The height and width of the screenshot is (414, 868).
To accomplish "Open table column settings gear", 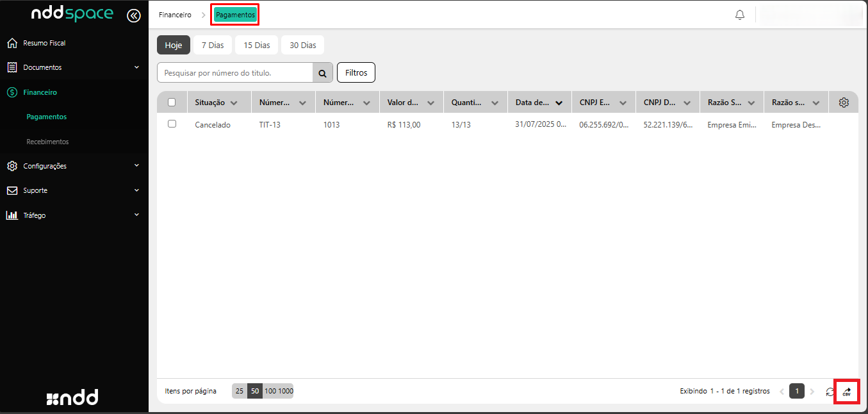I will pyautogui.click(x=844, y=103).
